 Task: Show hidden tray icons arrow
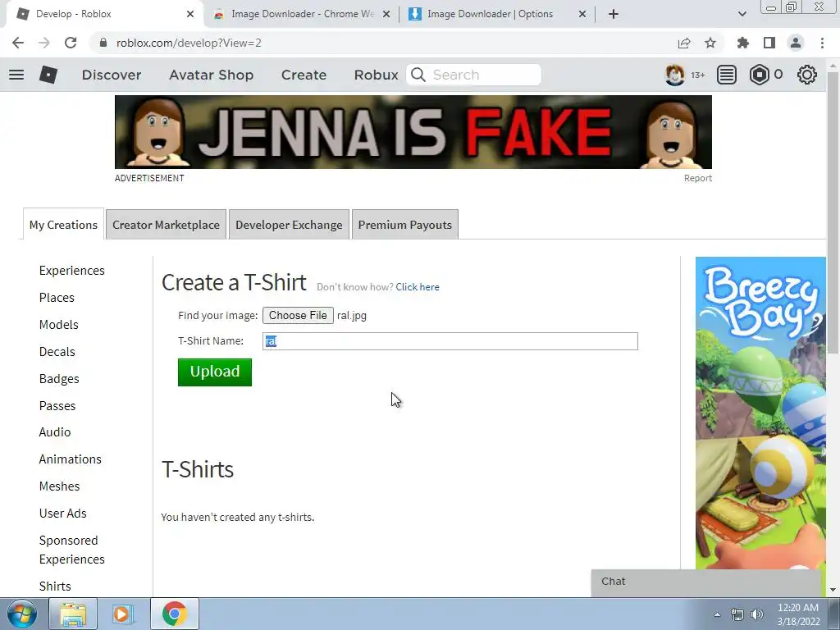717,614
